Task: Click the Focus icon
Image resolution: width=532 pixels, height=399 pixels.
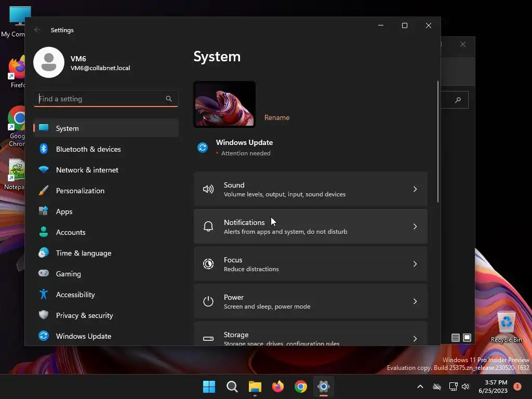Action: pos(208,263)
